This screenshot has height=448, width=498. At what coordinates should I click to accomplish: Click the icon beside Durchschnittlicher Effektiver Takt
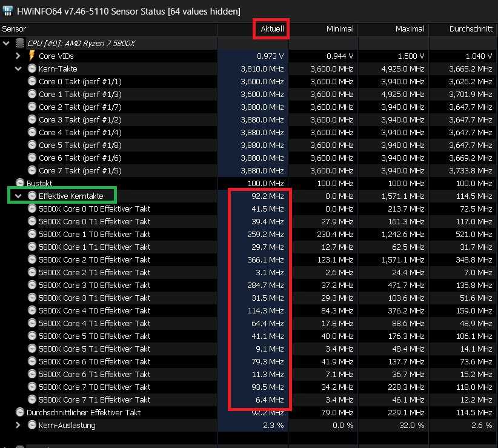tap(20, 412)
